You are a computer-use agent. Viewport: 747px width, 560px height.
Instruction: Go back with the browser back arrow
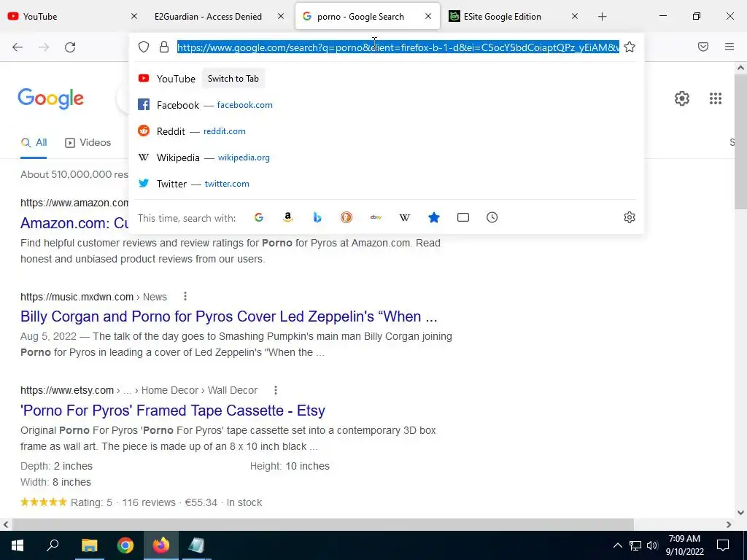tap(18, 47)
